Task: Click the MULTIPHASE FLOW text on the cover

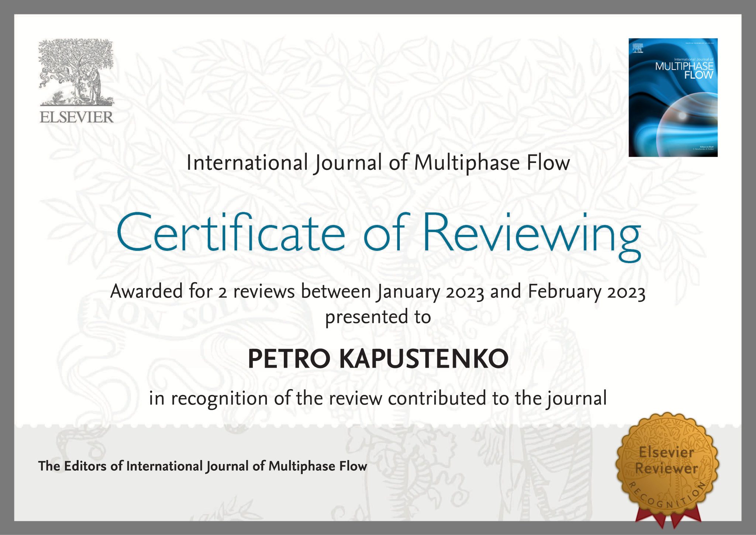Action: coord(684,71)
